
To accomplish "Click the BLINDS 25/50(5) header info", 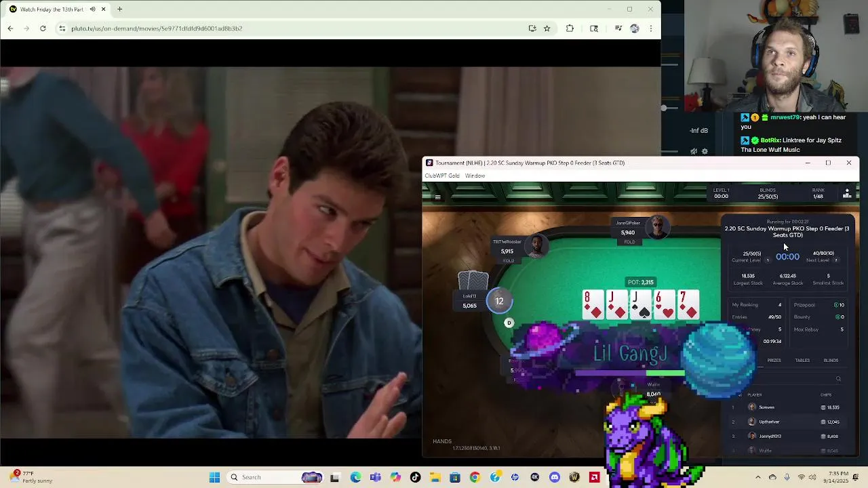I will pos(768,194).
